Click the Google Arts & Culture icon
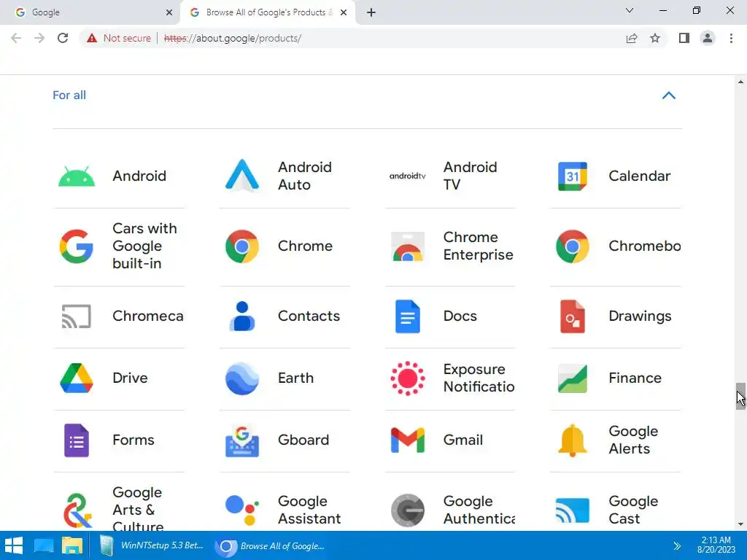This screenshot has width=747, height=560. 76,510
